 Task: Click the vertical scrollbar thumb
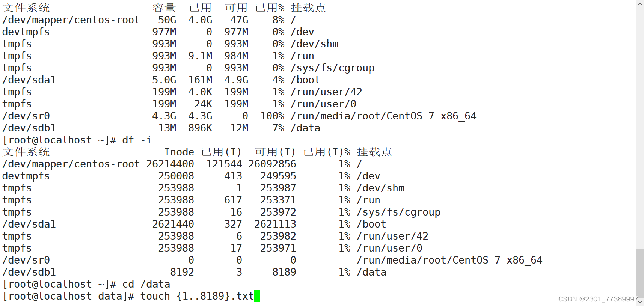click(640, 273)
